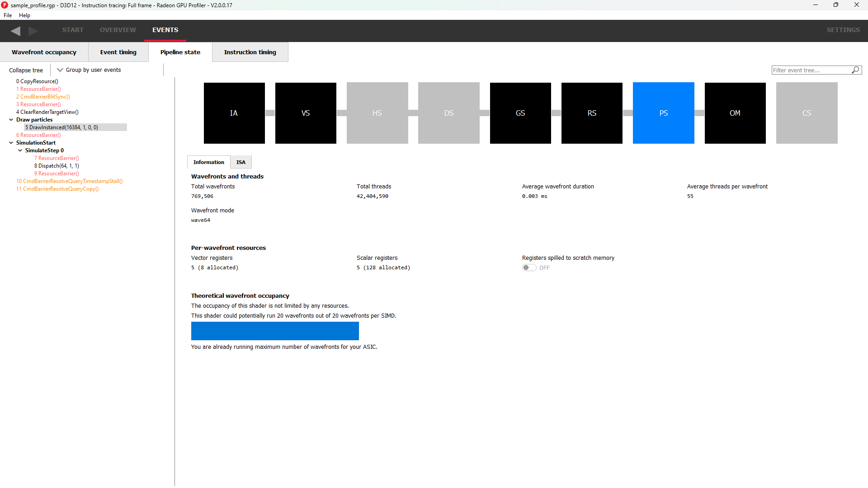Switch to the ISA tab

click(x=241, y=162)
